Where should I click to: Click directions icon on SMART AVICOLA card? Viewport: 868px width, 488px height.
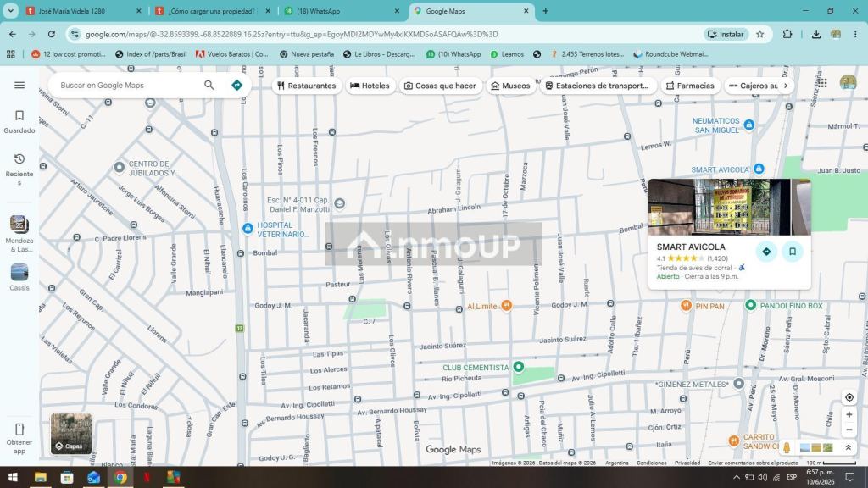click(766, 252)
